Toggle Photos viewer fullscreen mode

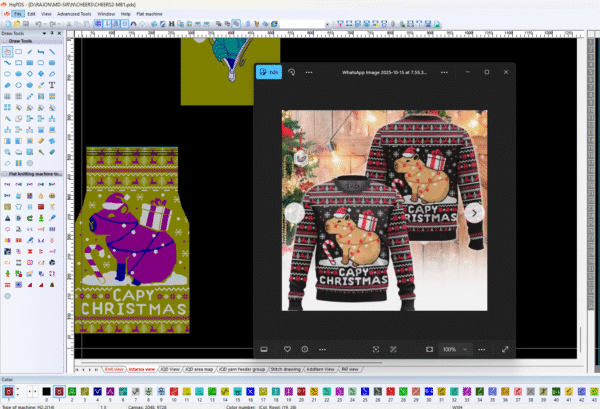tap(505, 349)
